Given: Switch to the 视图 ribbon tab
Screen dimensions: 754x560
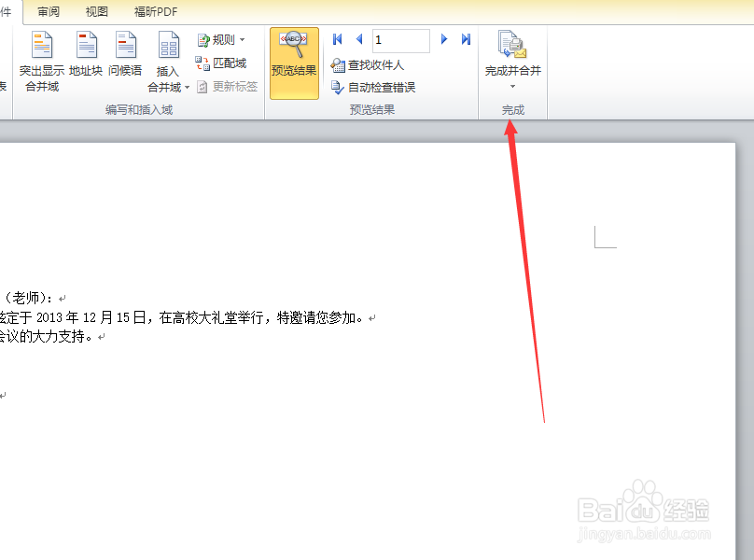Looking at the screenshot, I should click(x=96, y=12).
